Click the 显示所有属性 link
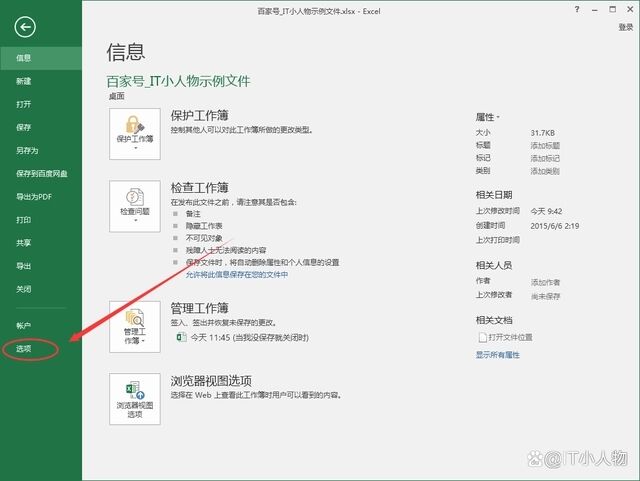Screen dimensions: 640x481 [x=498, y=355]
